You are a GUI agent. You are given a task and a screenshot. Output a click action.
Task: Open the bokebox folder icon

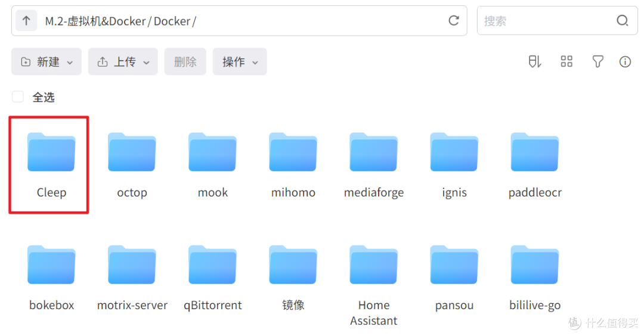click(51, 265)
